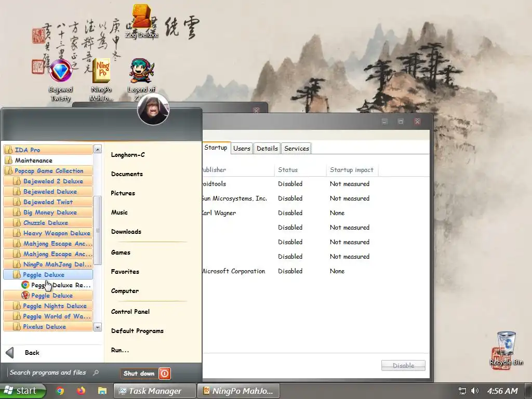Open Computer from the Start menu

point(125,291)
